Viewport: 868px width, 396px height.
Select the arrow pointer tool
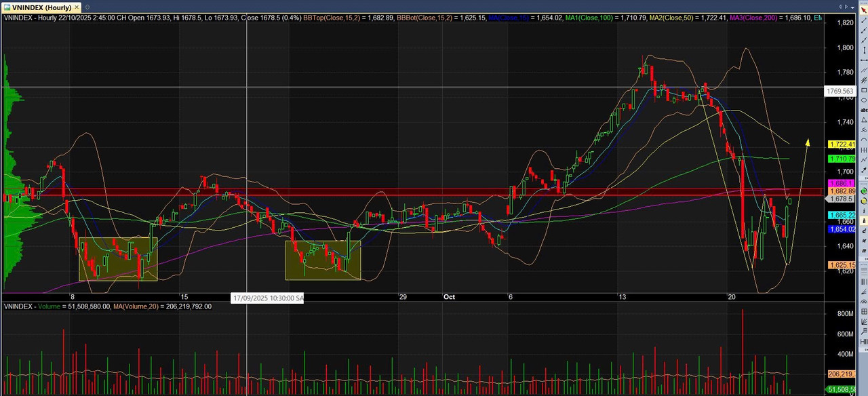[863, 9]
